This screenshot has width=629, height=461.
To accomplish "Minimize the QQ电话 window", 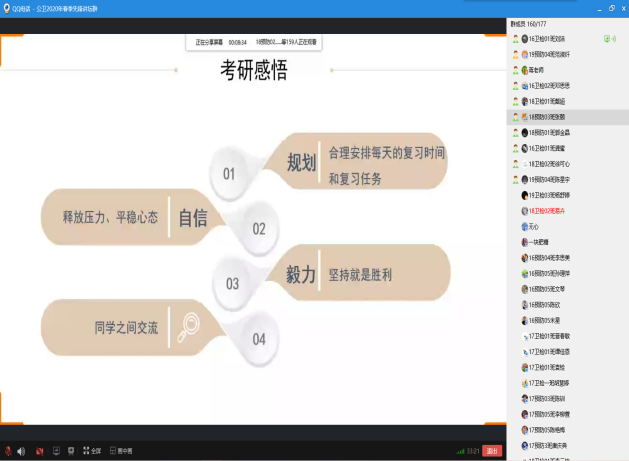I will (599, 9).
